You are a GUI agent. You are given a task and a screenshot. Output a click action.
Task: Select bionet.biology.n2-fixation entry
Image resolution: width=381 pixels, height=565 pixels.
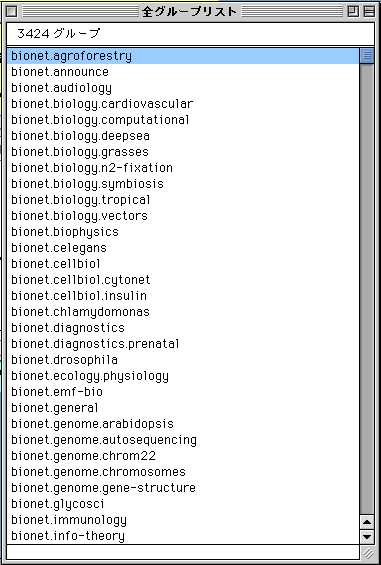[183, 168]
